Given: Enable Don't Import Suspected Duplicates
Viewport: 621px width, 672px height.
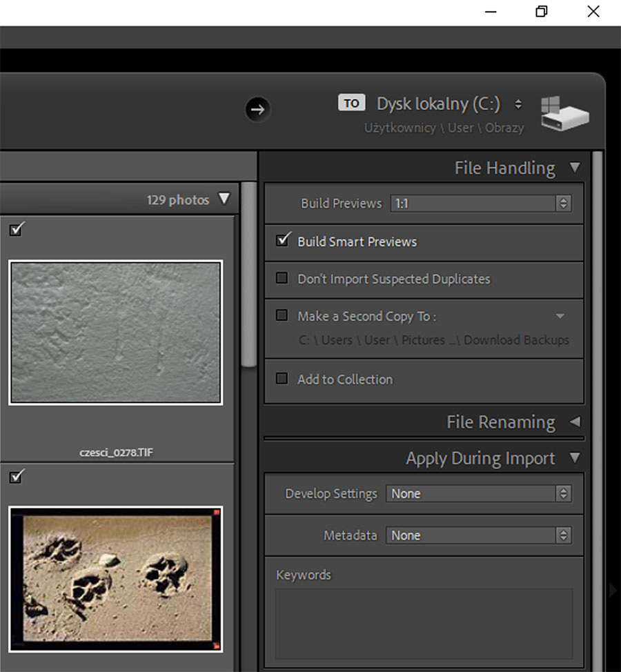Looking at the screenshot, I should pos(282,279).
